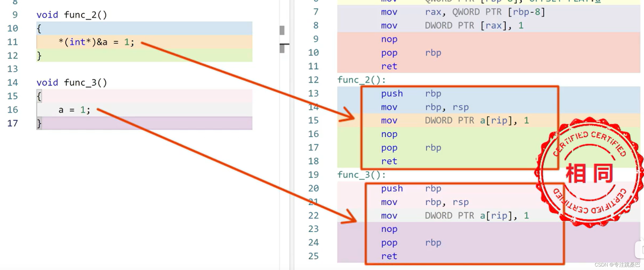Screen dimensions: 644x270
Task: Click the 'void func_3()' declaration in source
Action: point(72,83)
